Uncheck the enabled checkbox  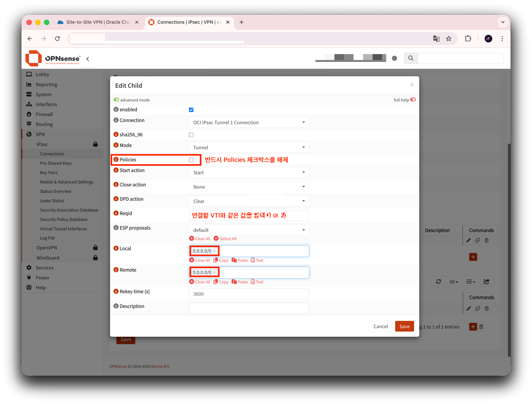tap(191, 110)
